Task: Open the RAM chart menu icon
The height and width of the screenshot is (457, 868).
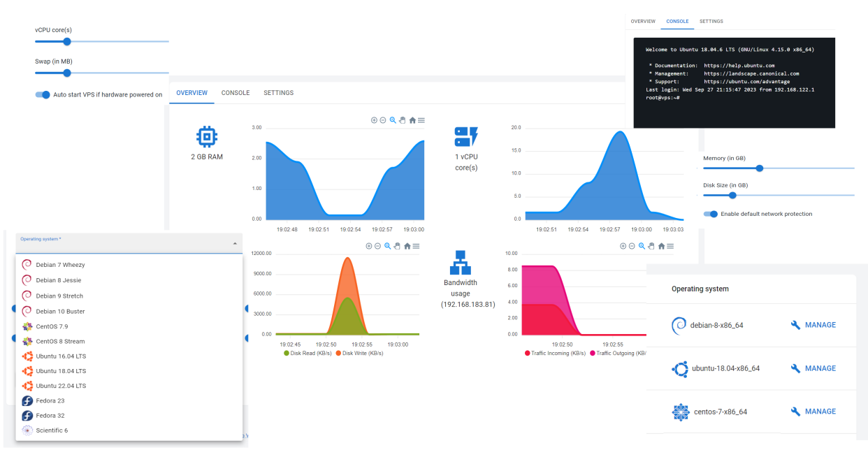Action: 421,120
